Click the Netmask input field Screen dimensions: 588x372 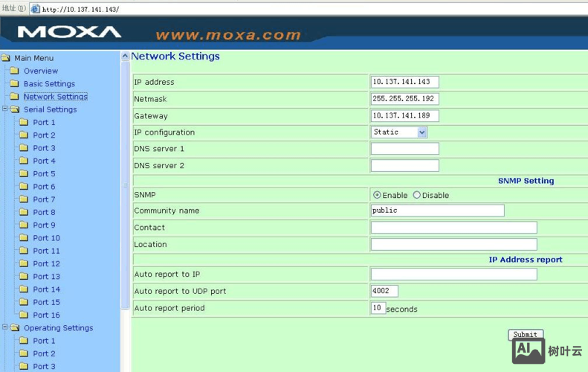tap(405, 99)
